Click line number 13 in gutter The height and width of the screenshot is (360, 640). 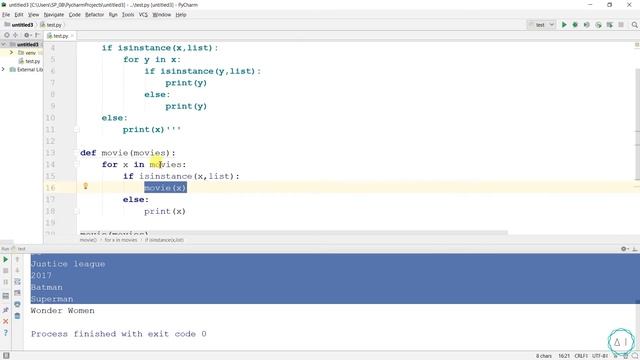(50, 153)
